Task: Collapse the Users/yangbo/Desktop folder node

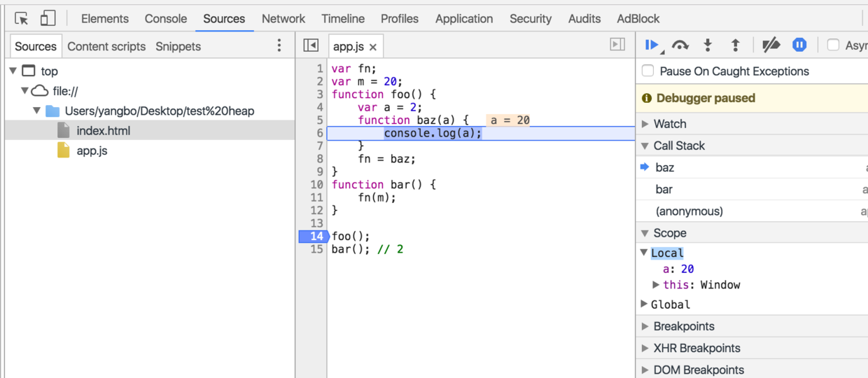Action: coord(37,111)
